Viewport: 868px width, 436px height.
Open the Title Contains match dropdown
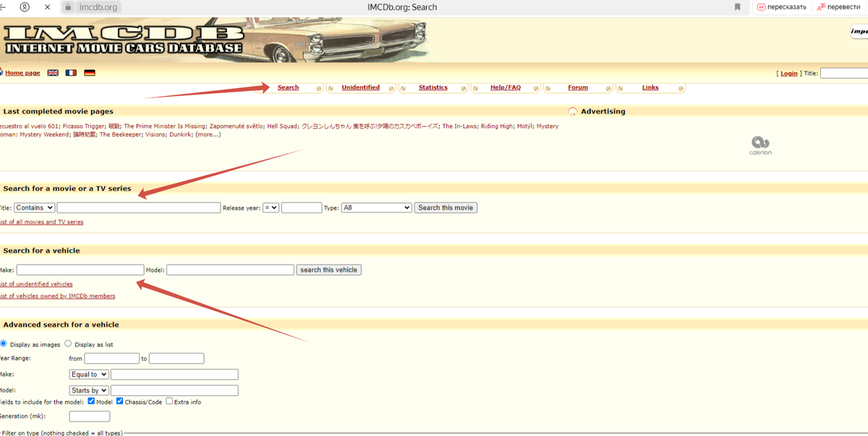coord(34,208)
